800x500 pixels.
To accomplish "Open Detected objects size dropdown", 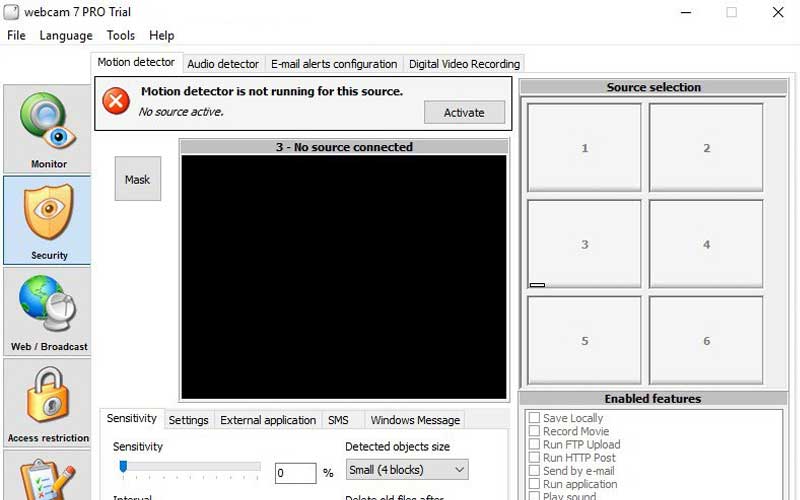I will pos(407,470).
